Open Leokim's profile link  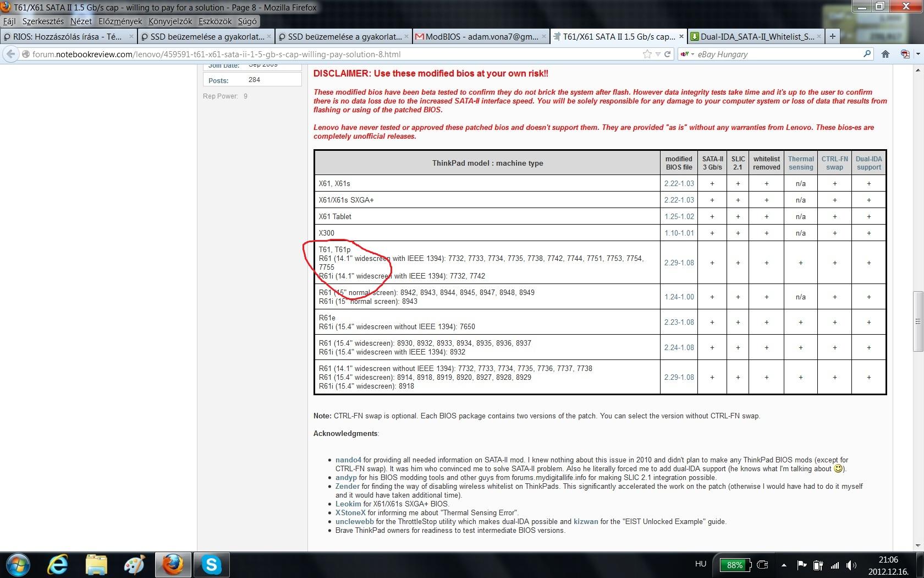348,504
